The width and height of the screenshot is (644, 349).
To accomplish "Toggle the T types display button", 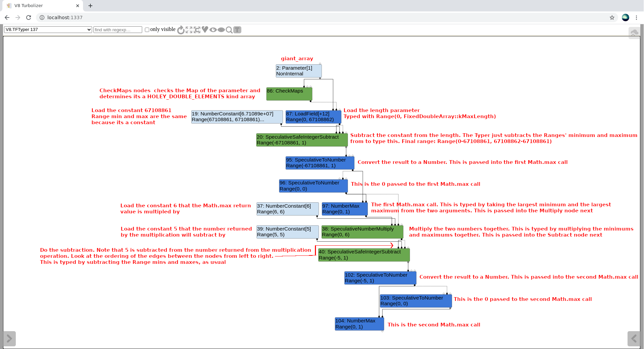I will [237, 30].
